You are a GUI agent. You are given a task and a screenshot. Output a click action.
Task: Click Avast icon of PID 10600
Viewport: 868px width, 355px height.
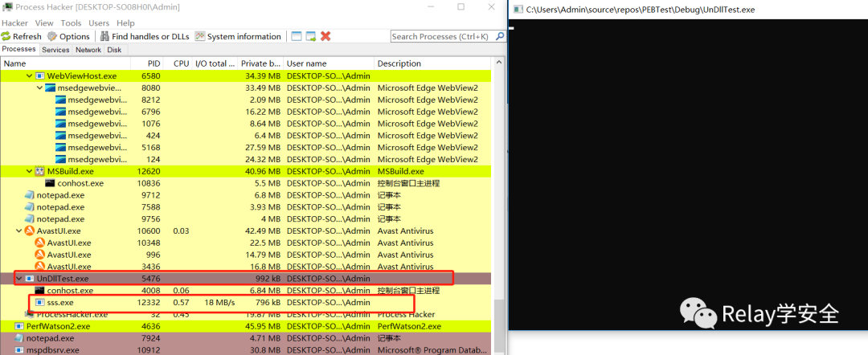pyautogui.click(x=30, y=231)
